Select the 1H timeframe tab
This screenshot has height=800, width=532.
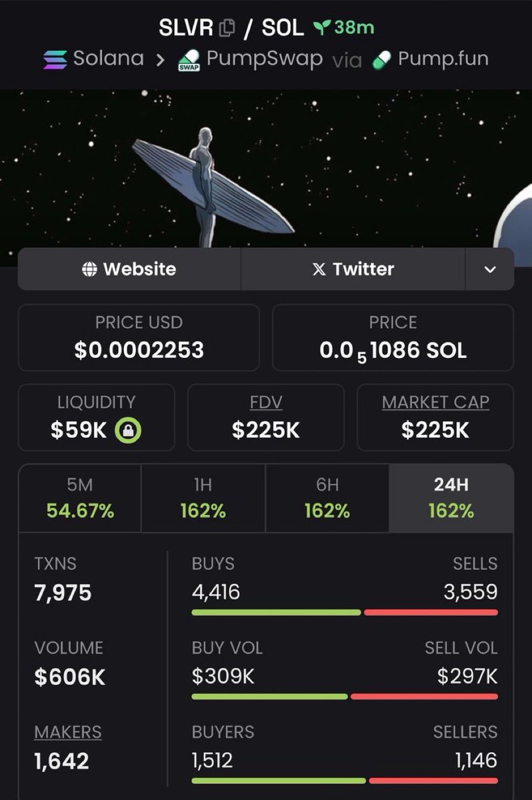point(203,499)
